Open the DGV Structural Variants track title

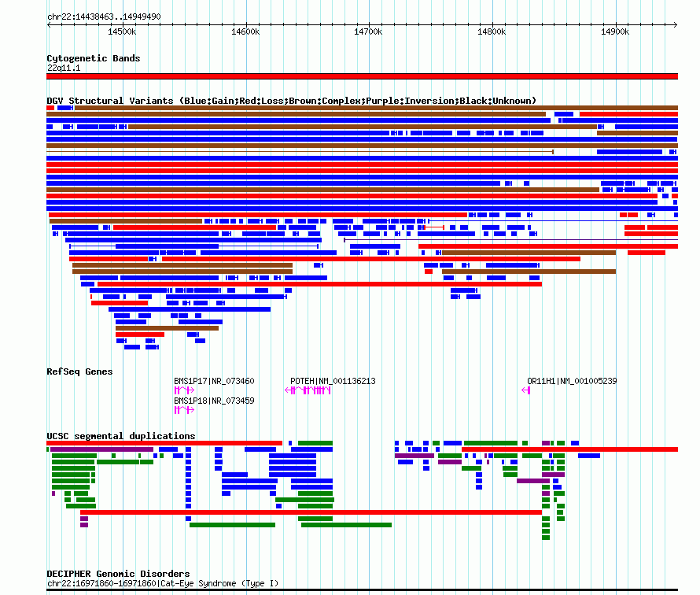point(292,101)
